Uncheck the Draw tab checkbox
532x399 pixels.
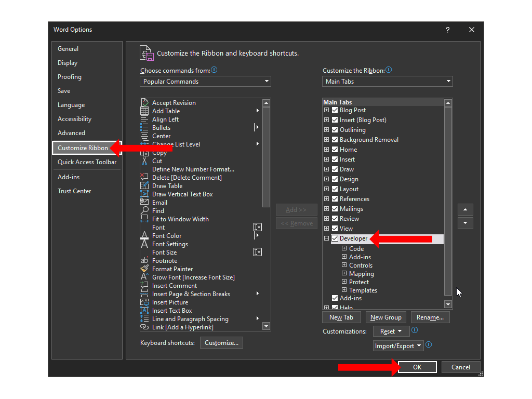[x=335, y=169]
